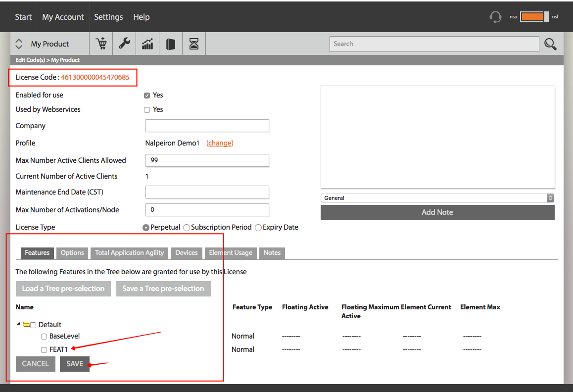Screen dimensions: 573x392
Task: Select Subscription Period license type
Action: pyautogui.click(x=187, y=228)
